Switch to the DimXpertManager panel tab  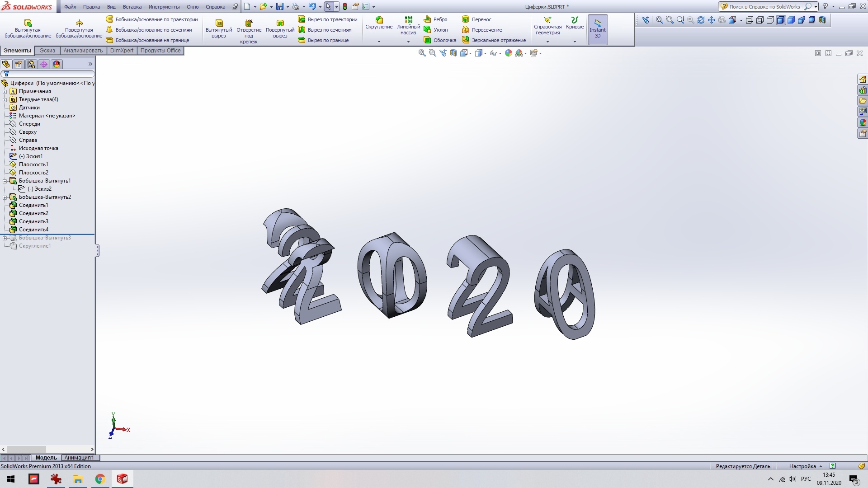(x=44, y=64)
